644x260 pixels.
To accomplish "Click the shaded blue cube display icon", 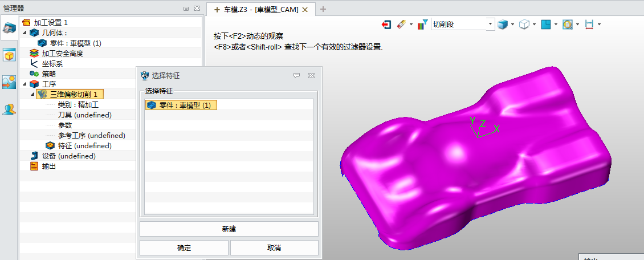I will coord(503,25).
